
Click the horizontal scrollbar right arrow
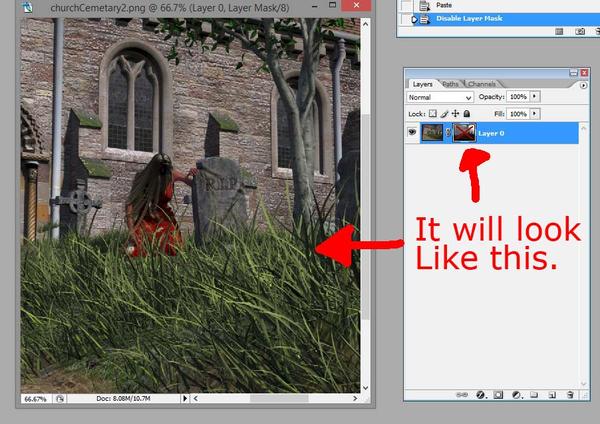click(355, 399)
